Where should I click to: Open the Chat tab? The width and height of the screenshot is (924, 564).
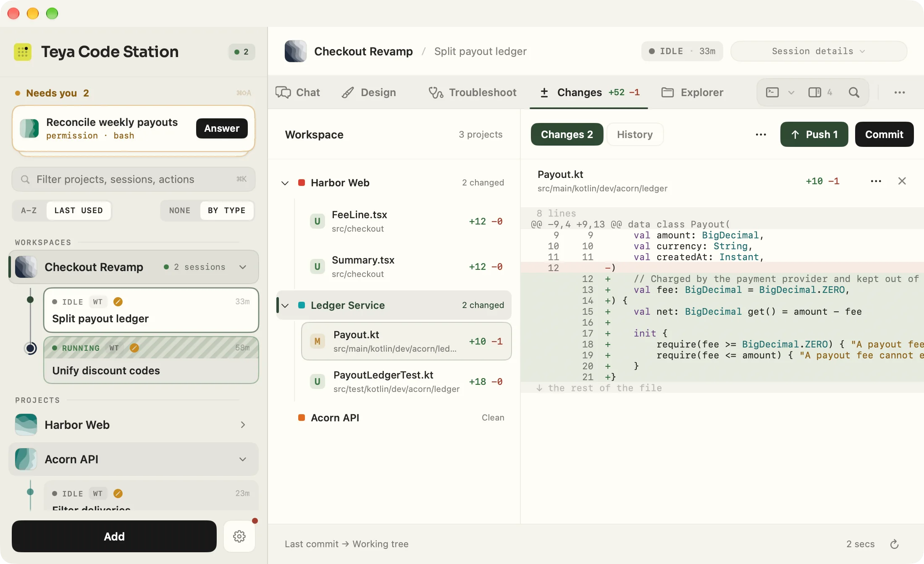click(x=298, y=92)
